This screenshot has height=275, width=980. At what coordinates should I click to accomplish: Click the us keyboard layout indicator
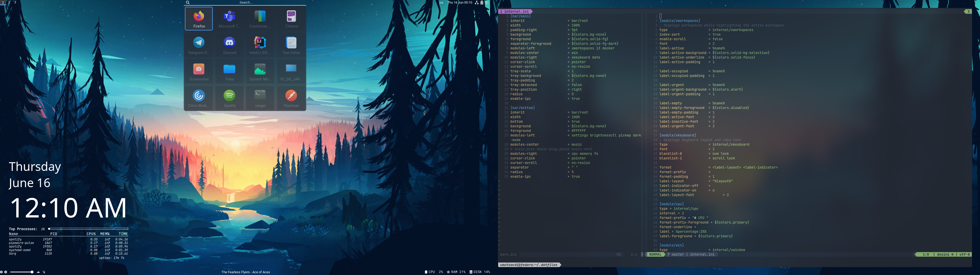tap(441, 3)
